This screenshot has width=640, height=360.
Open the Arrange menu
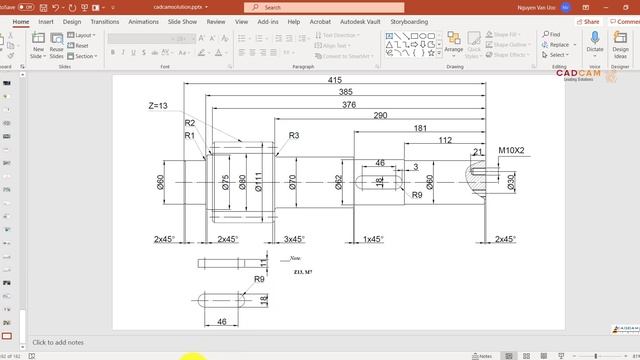[x=453, y=44]
